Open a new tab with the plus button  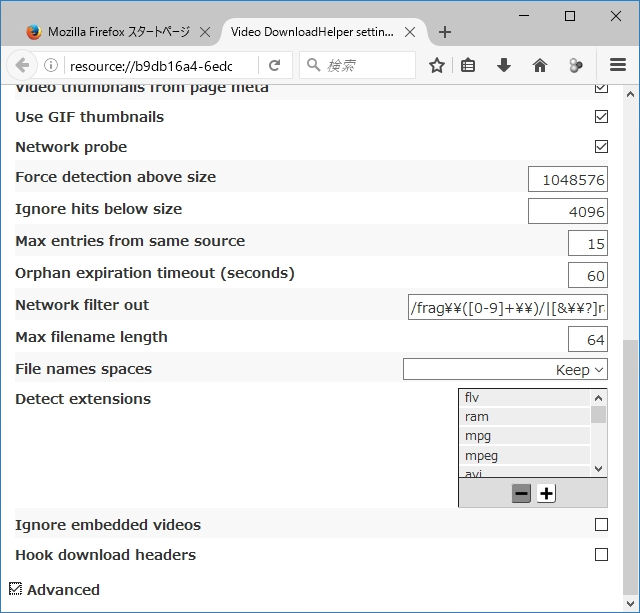point(445,32)
